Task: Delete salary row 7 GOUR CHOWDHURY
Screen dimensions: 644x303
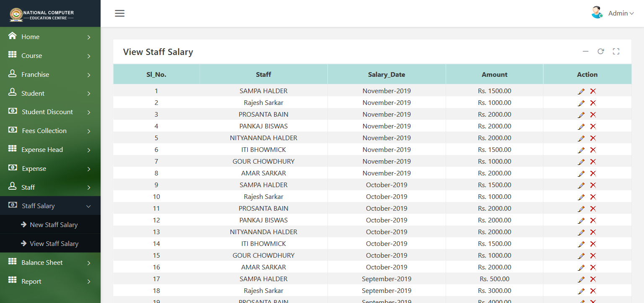Action: click(593, 162)
